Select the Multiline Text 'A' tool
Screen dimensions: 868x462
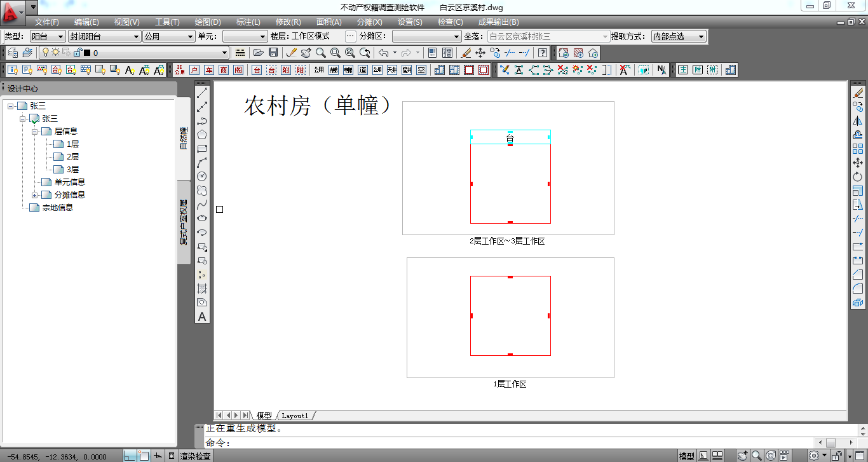[202, 316]
